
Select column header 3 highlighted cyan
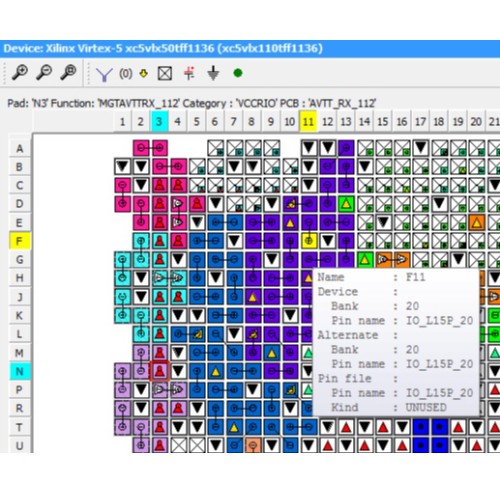click(159, 121)
